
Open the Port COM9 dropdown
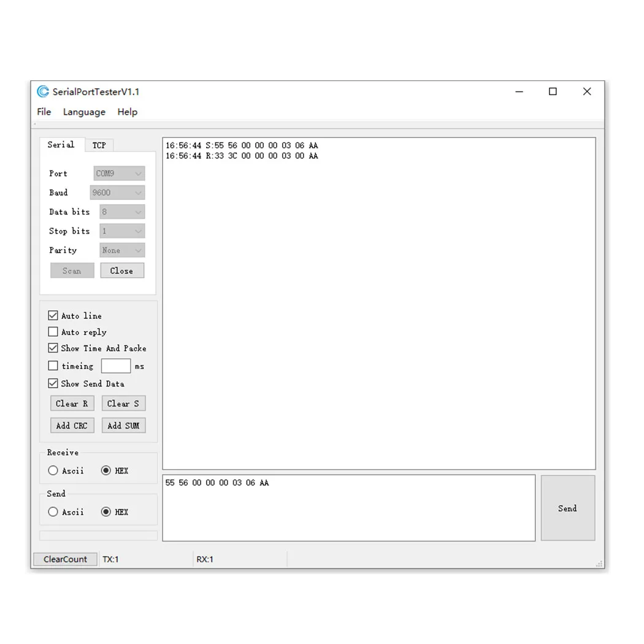pyautogui.click(x=119, y=174)
